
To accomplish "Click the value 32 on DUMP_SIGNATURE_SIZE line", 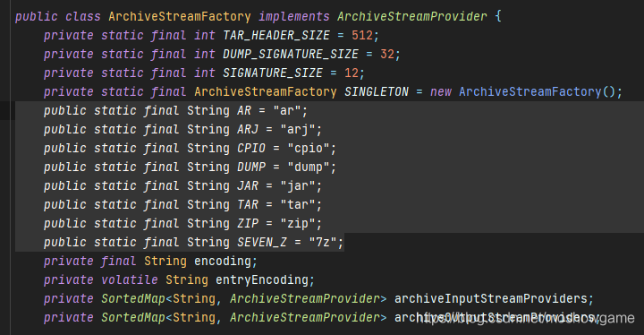I will click(x=387, y=55).
